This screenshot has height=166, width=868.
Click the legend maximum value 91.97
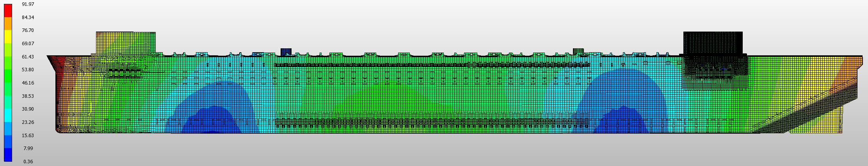(x=28, y=4)
